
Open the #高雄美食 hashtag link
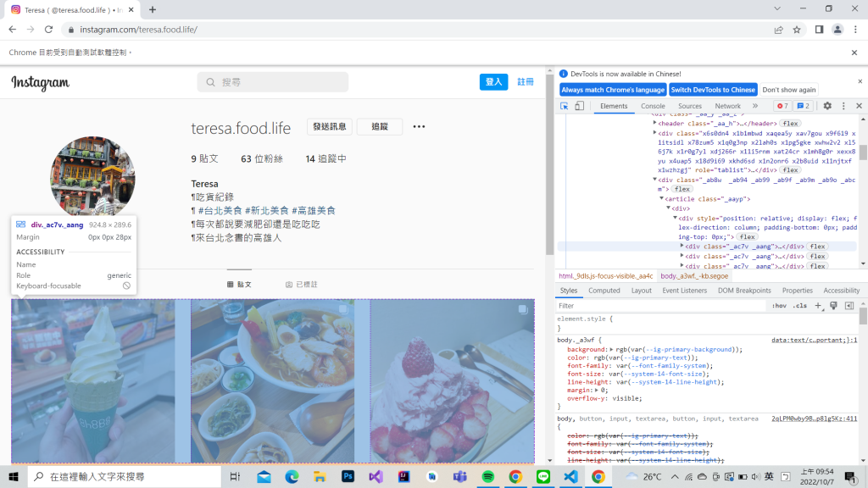coord(314,210)
